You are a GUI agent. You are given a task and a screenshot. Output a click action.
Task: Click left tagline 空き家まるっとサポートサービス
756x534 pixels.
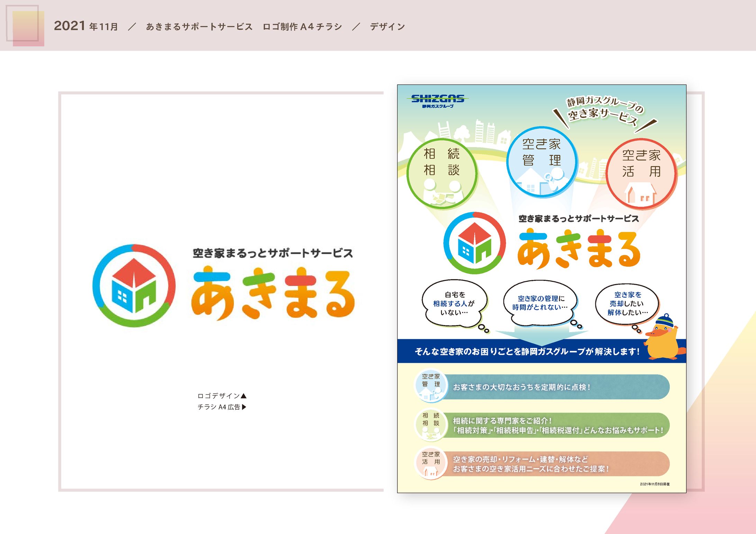[x=273, y=253]
